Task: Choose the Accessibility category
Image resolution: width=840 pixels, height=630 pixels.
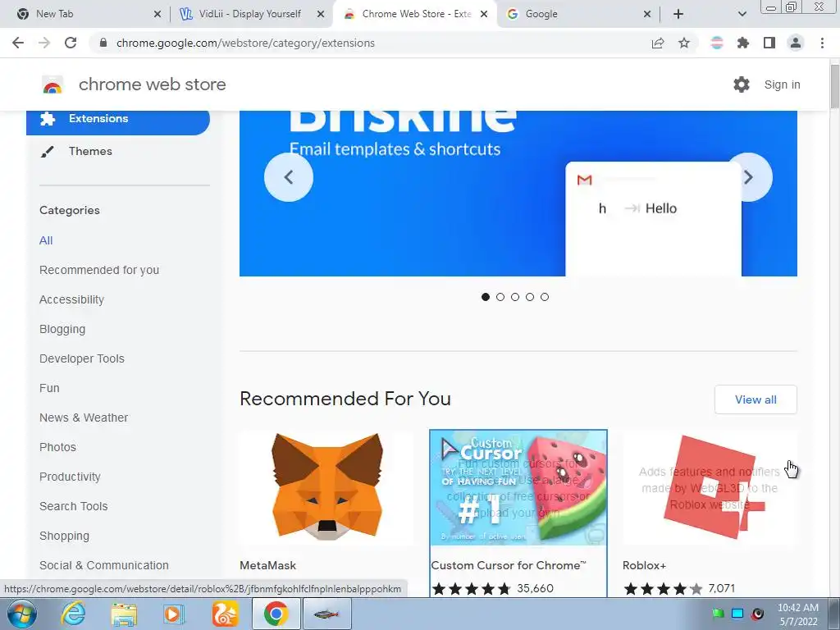Action: pyautogui.click(x=72, y=299)
